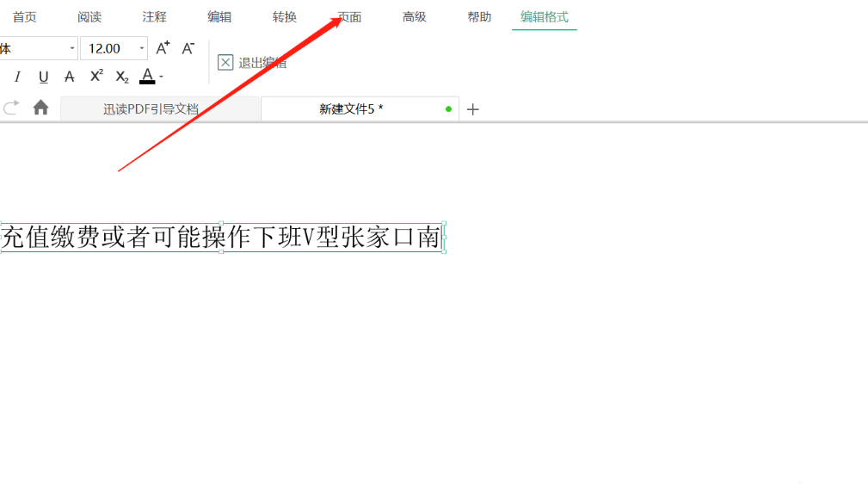The image size is (868, 501).
Task: Apply superscript X² formatting
Action: click(95, 77)
